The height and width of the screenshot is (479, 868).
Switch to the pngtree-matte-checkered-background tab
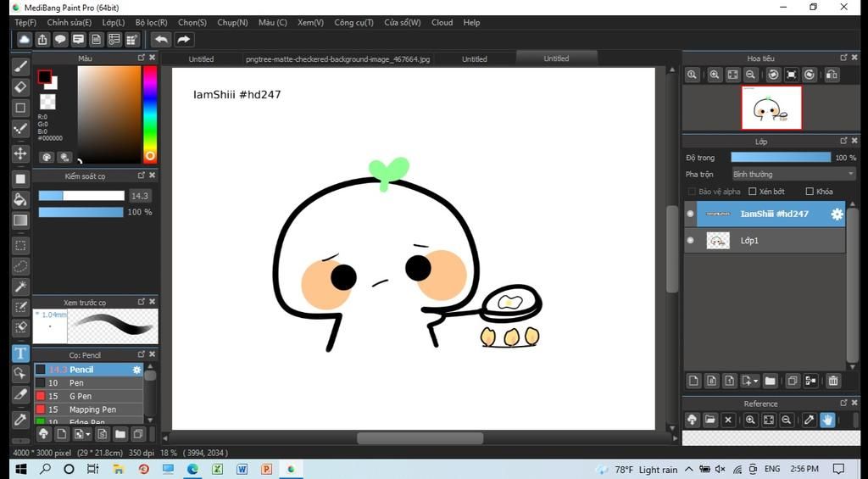337,58
